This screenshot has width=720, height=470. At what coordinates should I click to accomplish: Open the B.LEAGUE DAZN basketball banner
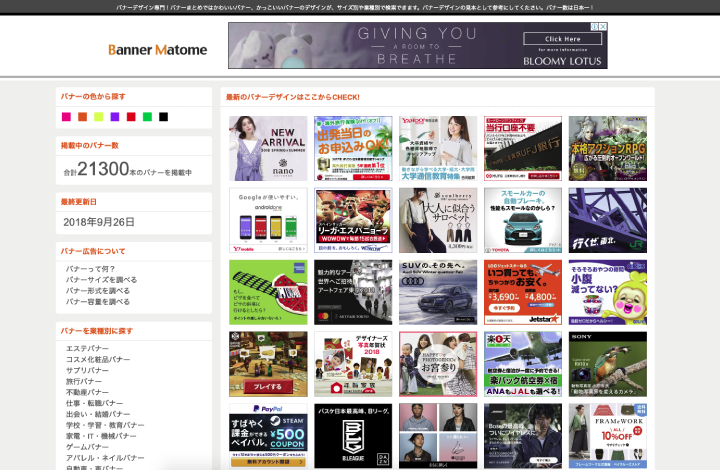click(x=353, y=436)
